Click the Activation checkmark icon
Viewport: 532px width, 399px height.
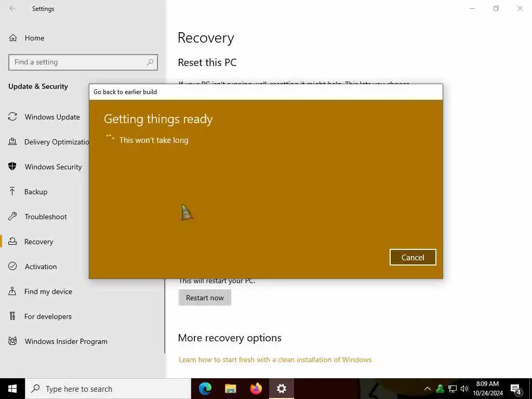click(12, 266)
